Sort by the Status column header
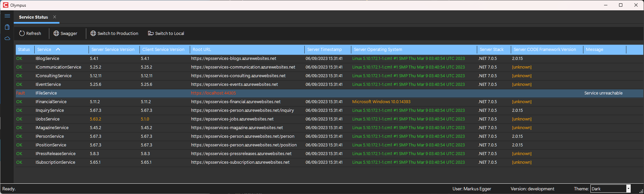Viewport: 644px width, 194px height. click(24, 50)
